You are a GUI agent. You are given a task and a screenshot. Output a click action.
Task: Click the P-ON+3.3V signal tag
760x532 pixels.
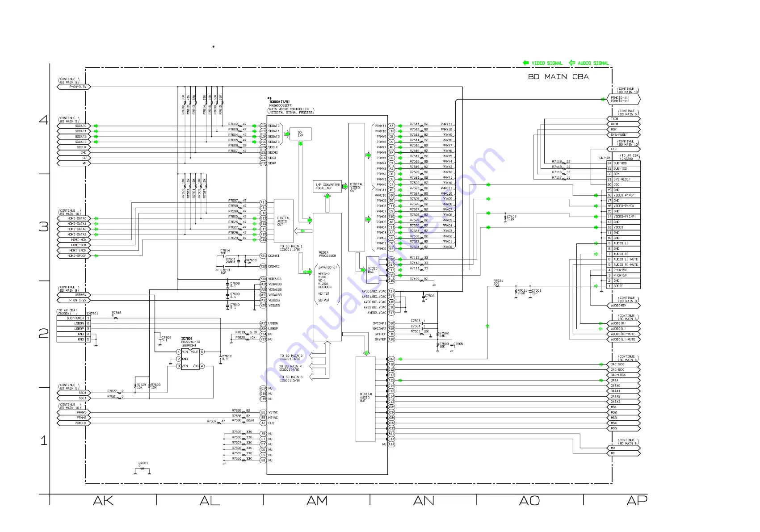(x=74, y=87)
